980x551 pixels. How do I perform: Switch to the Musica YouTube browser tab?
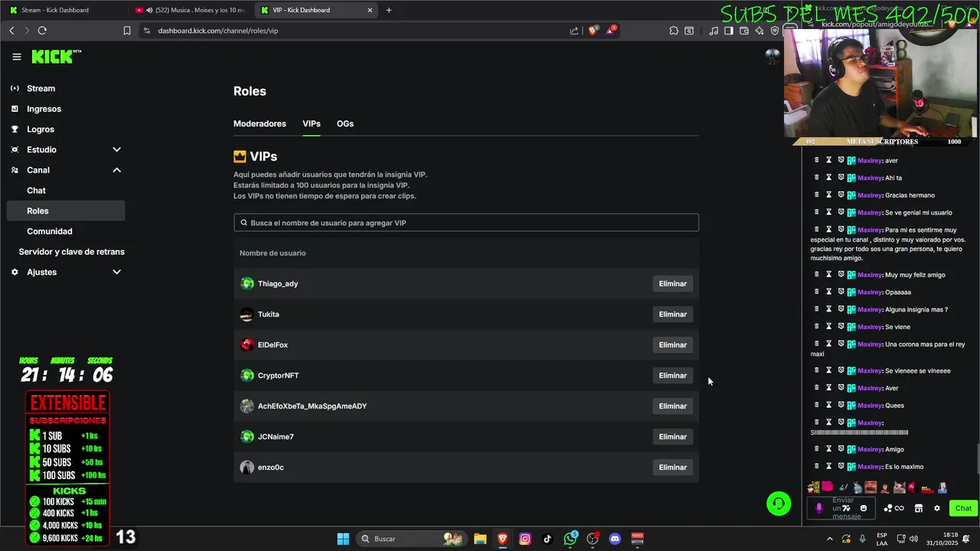[190, 10]
